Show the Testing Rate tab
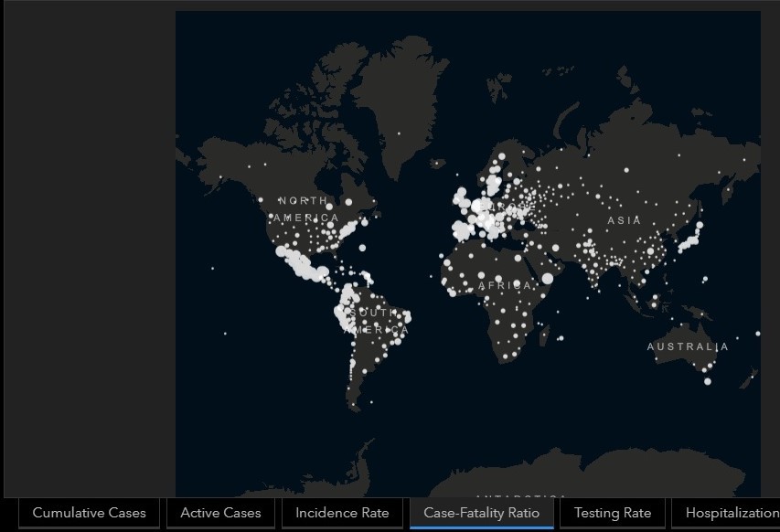The image size is (780, 532). (613, 513)
